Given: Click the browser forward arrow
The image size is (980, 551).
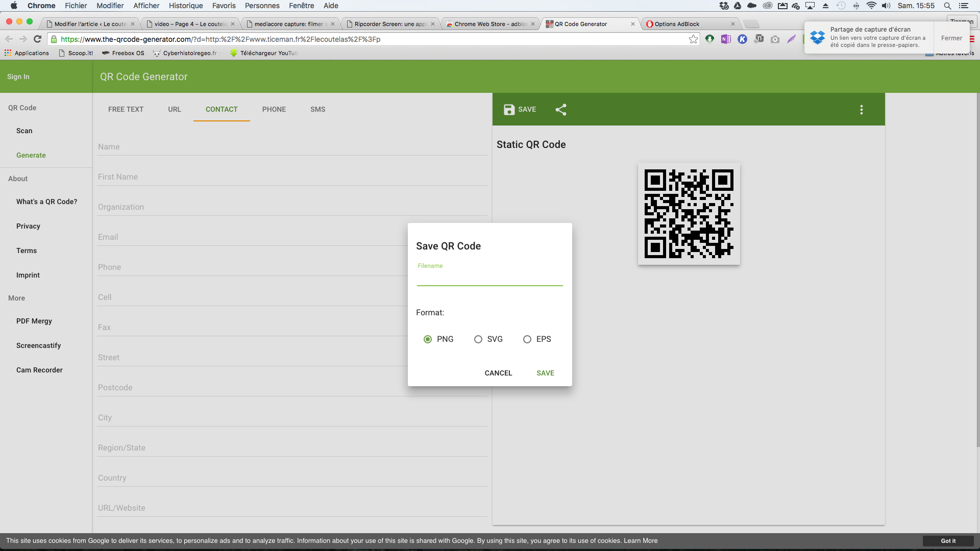Looking at the screenshot, I should click(23, 39).
